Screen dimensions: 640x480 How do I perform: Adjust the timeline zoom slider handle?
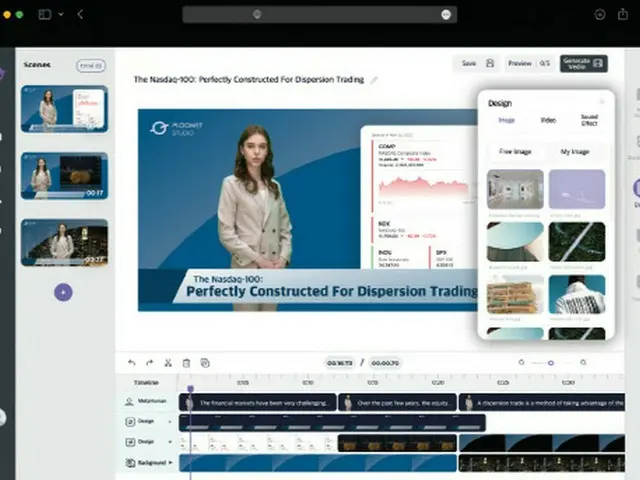point(551,363)
